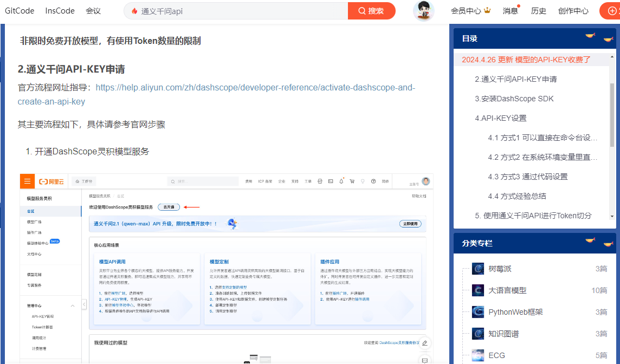Click the question mark help icon in Aliyun screenshot

click(373, 181)
